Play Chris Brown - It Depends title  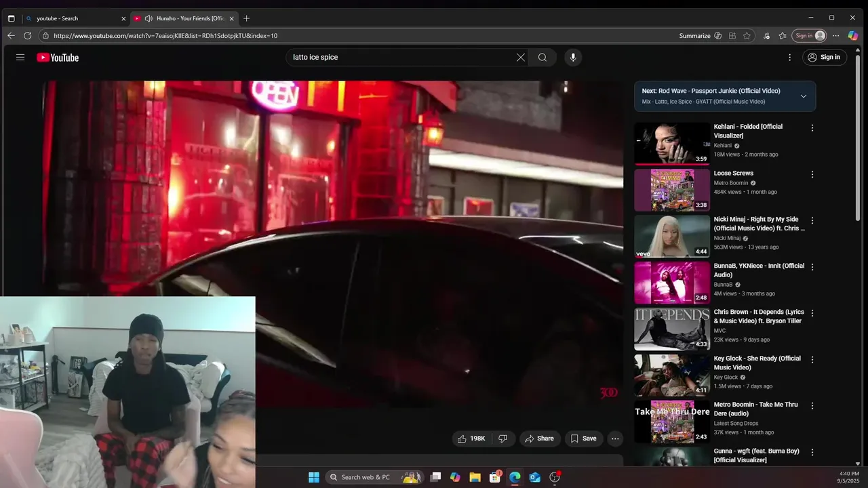[759, 317]
